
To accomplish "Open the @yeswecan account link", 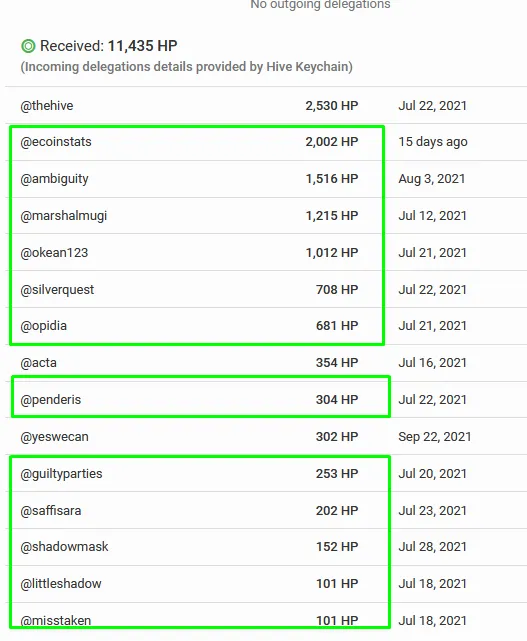I will tap(54, 437).
